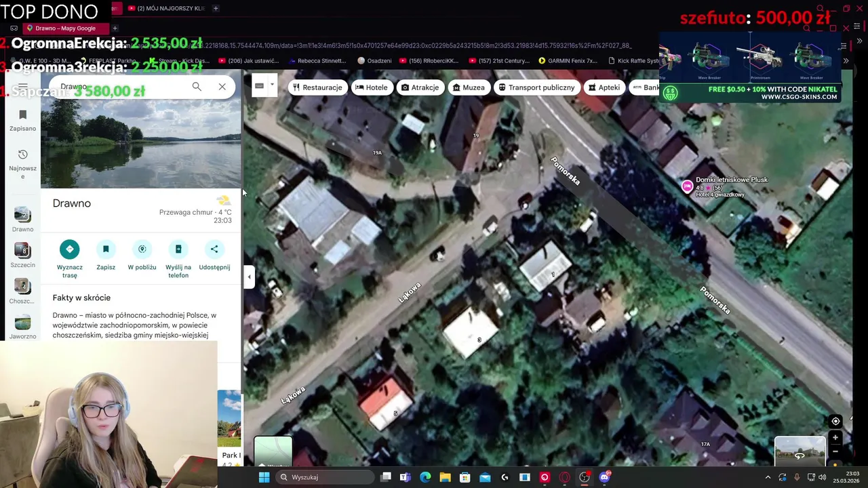Viewport: 868px width, 488px height.
Task: Show hidden system tray icons
Action: click(768, 477)
